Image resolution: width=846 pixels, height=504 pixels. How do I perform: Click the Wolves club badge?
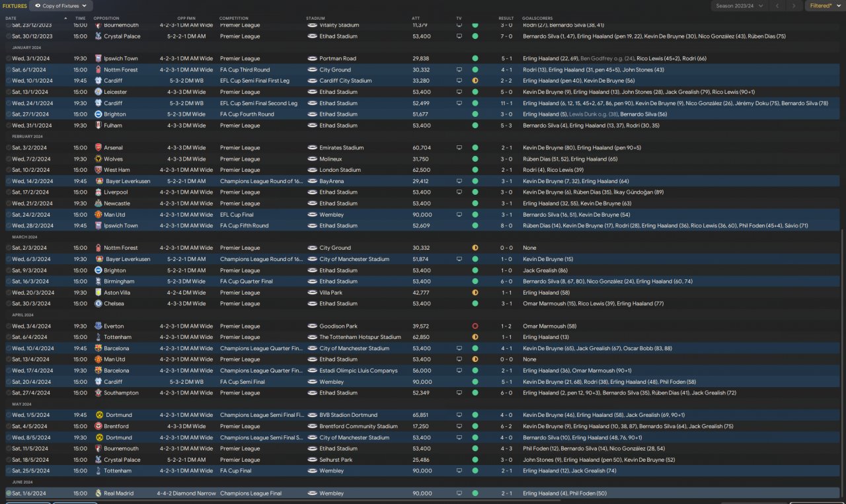pyautogui.click(x=98, y=159)
